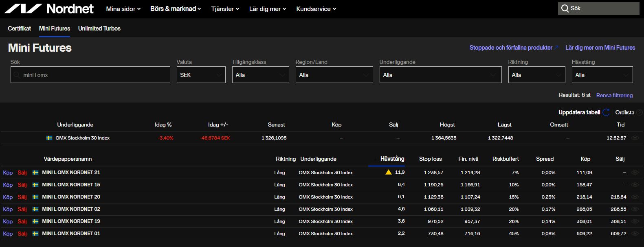Click yellow warning triangle on NORDNET 21
This screenshot has width=644, height=247.
click(389, 172)
